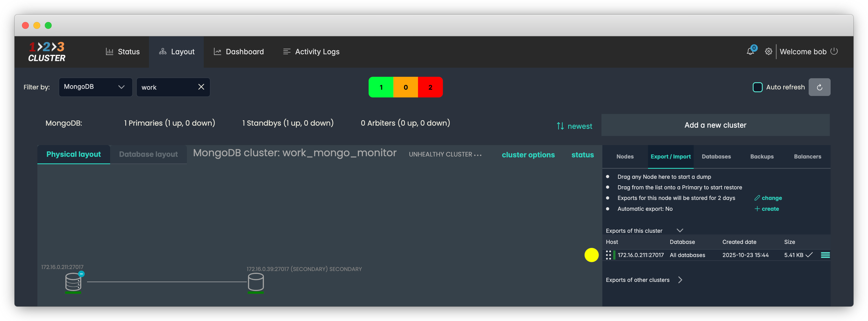Screen dimensions: 868x321
Task: Expand Exports of other clusters
Action: coord(680,280)
